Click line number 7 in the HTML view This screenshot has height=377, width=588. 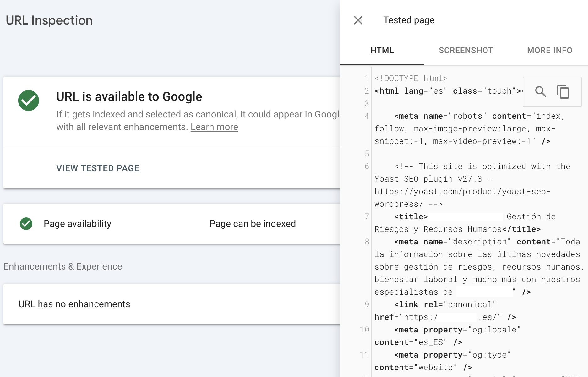coord(367,216)
